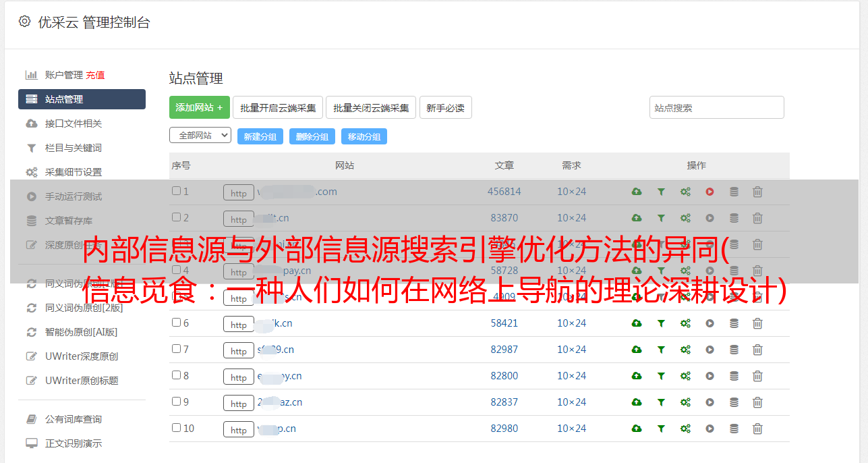
Task: Click the play icon in row 9
Action: click(x=710, y=402)
